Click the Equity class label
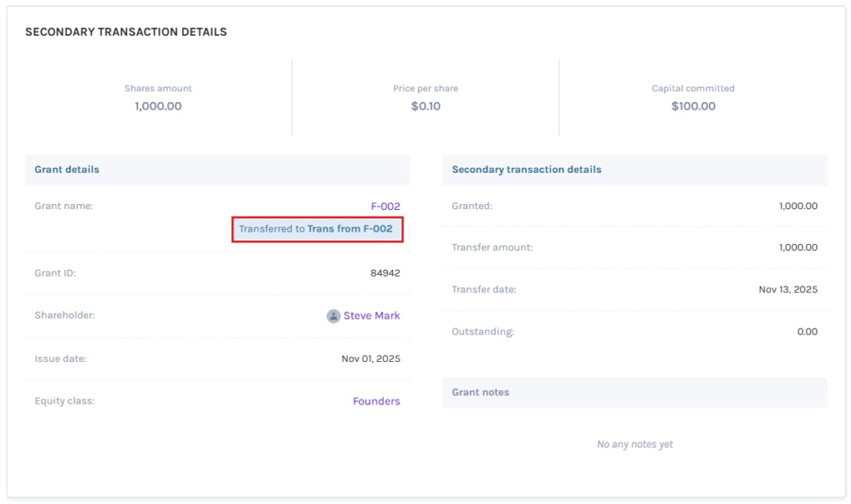Image resolution: width=851 pixels, height=504 pixels. click(x=65, y=401)
